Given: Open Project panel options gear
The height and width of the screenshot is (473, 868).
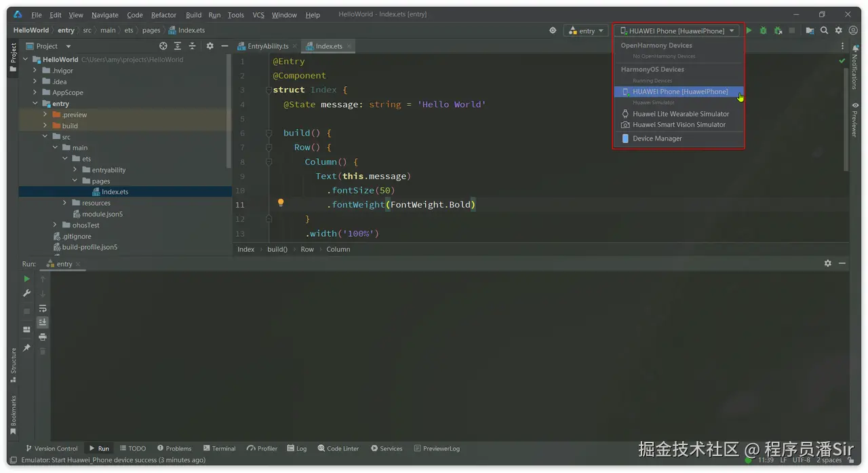Looking at the screenshot, I should pos(210,46).
